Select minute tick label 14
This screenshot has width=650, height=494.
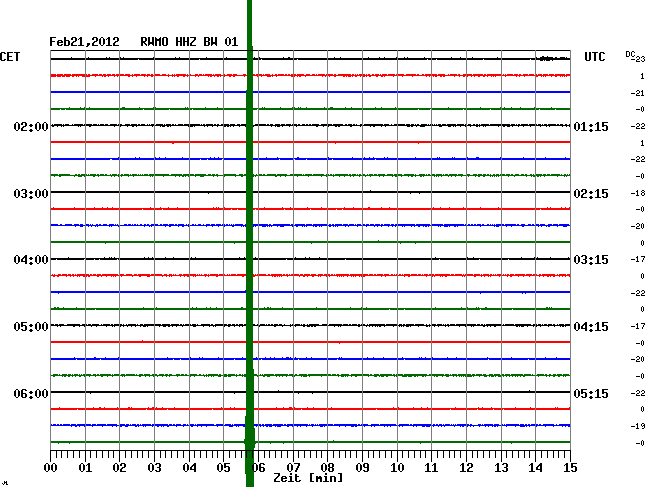click(x=535, y=468)
